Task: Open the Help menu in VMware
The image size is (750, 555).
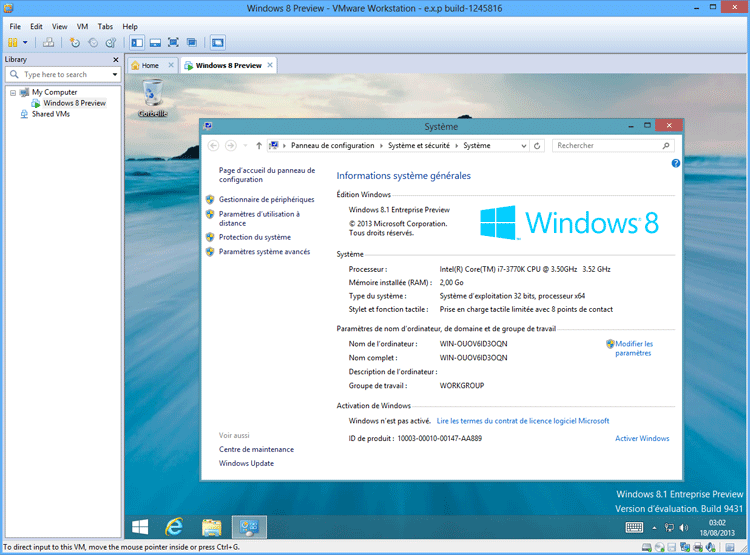Action: click(x=130, y=26)
